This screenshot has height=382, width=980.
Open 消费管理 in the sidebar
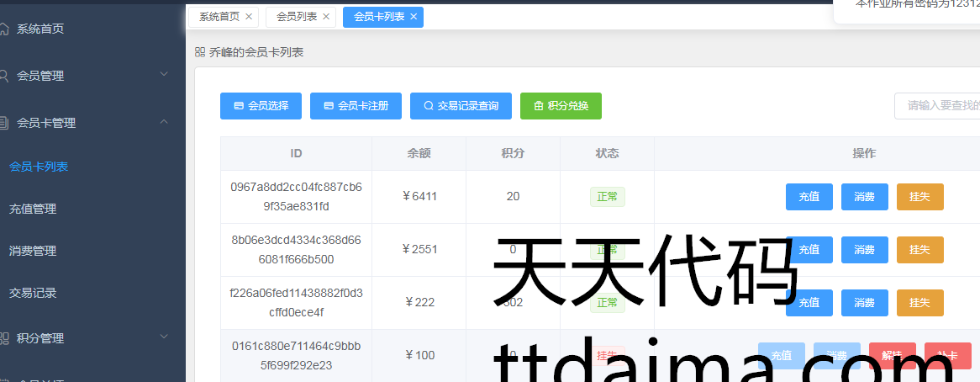coord(33,251)
